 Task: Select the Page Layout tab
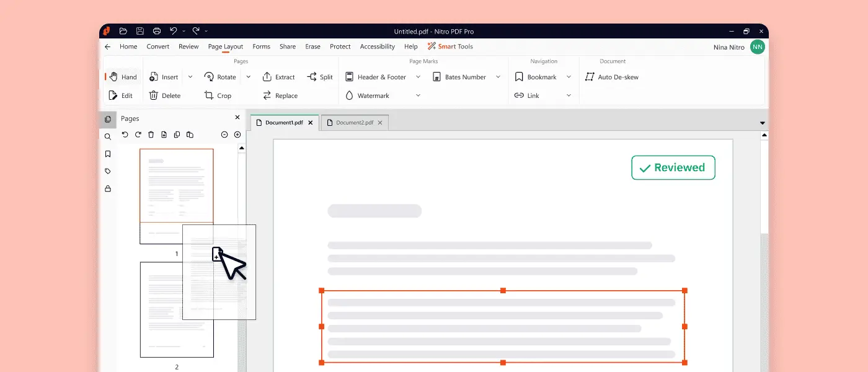point(226,46)
